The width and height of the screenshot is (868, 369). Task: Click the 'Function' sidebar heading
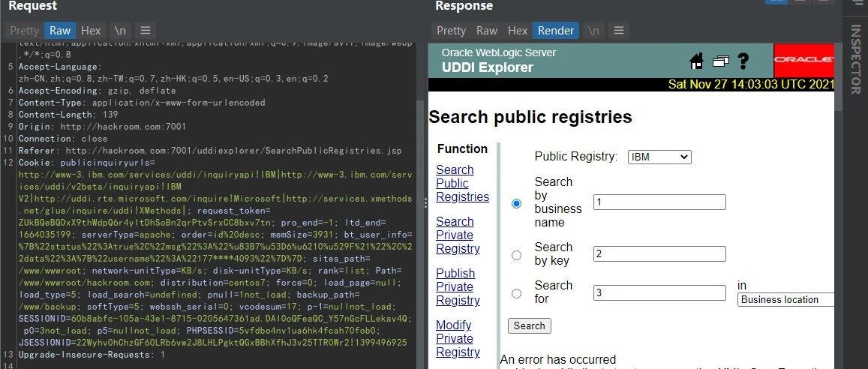click(462, 148)
